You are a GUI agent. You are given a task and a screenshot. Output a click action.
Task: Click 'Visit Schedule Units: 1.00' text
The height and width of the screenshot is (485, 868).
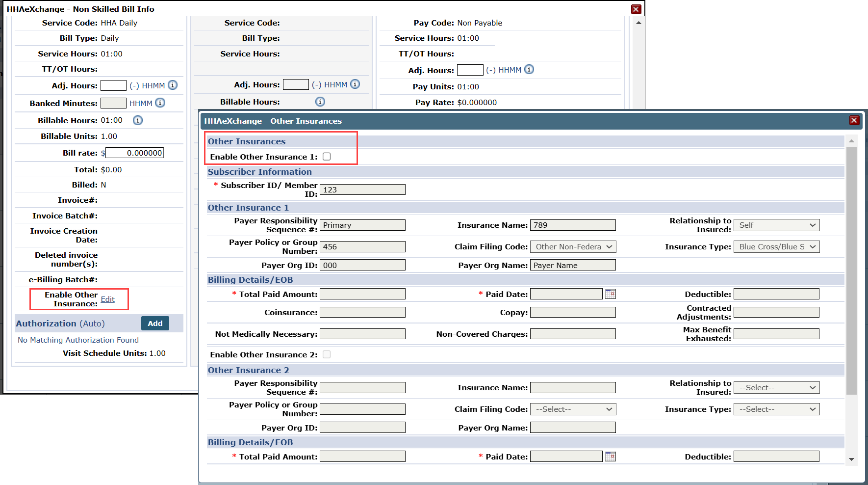coord(114,353)
